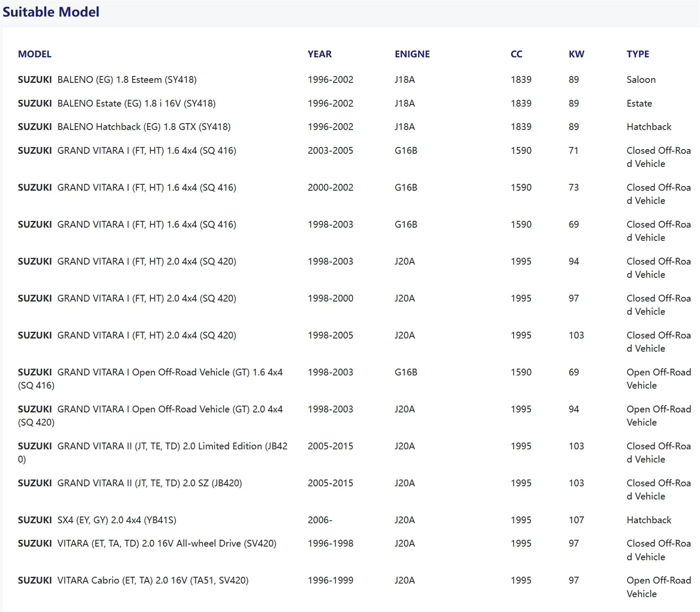
Task: Click the year '1996-1999'
Action: click(x=330, y=581)
